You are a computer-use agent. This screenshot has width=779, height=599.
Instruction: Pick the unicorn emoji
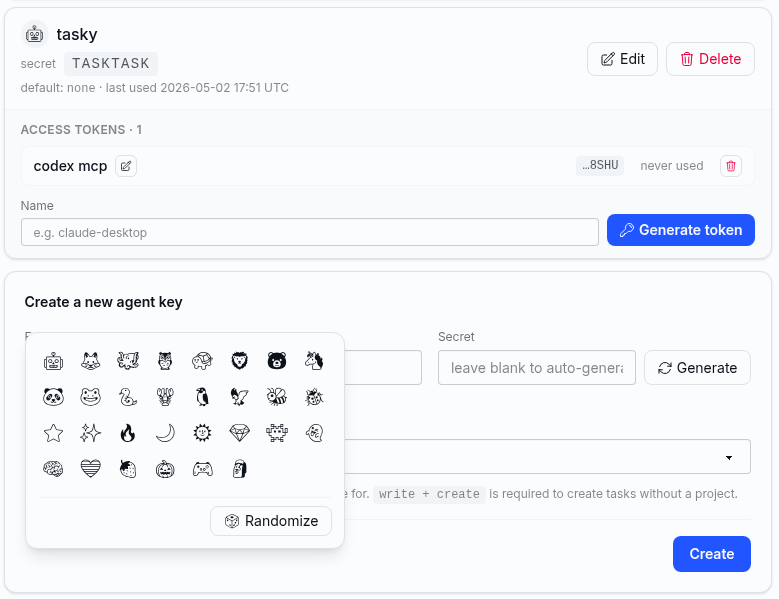314,361
